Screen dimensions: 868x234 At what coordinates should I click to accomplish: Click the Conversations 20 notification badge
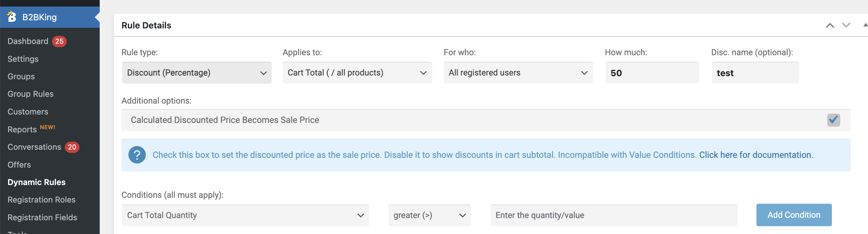click(72, 147)
